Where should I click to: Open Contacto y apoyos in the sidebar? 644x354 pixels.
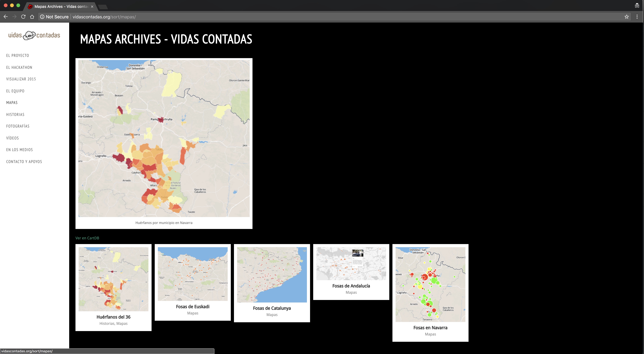point(24,161)
